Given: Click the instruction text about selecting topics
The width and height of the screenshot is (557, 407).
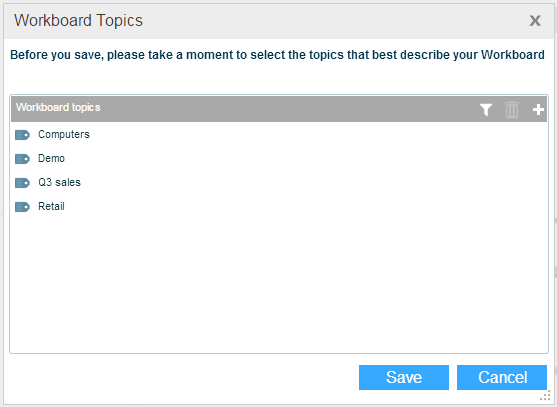Looking at the screenshot, I should [x=277, y=55].
